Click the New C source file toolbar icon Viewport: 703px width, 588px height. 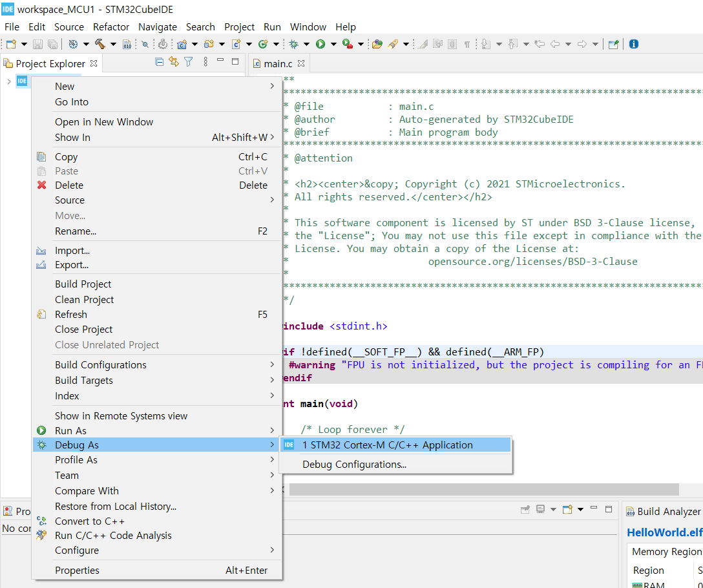coord(236,44)
